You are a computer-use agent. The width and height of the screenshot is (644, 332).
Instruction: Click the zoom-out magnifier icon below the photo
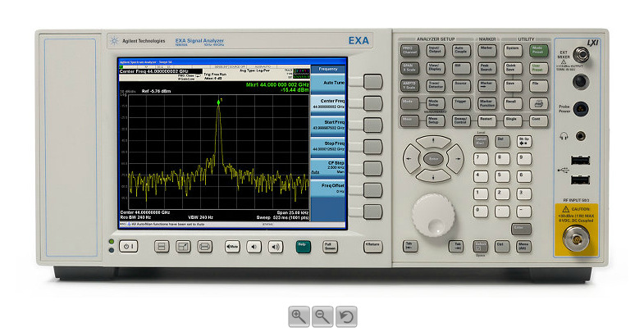tap(322, 316)
